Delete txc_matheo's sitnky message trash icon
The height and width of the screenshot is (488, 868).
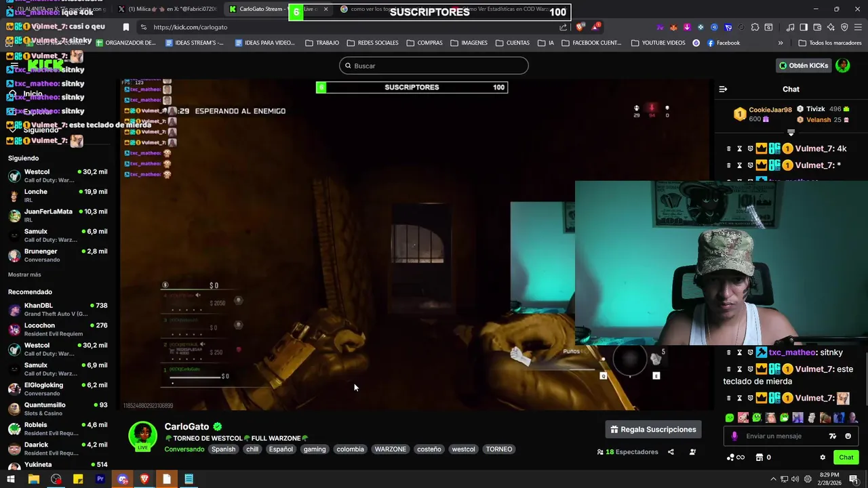(x=729, y=352)
